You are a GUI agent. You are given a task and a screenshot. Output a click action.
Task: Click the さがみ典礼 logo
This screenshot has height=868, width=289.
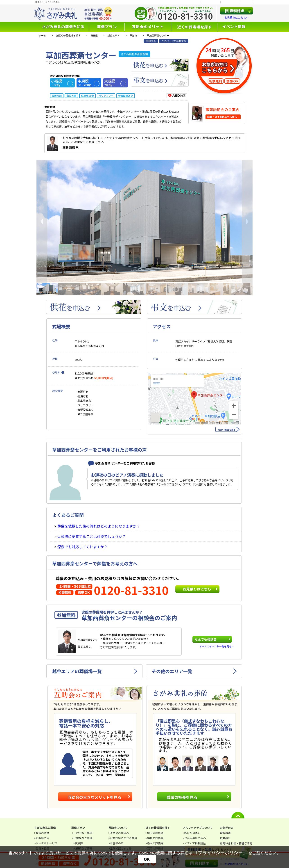[x=56, y=14]
